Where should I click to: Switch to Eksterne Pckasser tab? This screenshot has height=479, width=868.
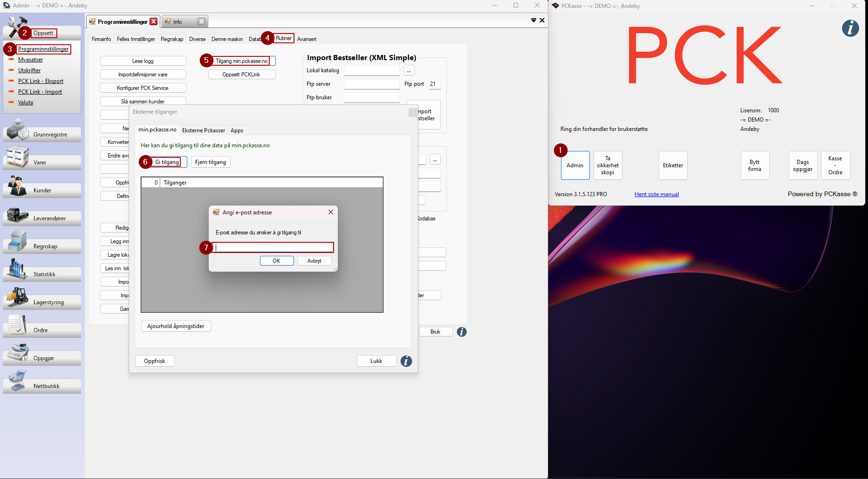(x=203, y=130)
